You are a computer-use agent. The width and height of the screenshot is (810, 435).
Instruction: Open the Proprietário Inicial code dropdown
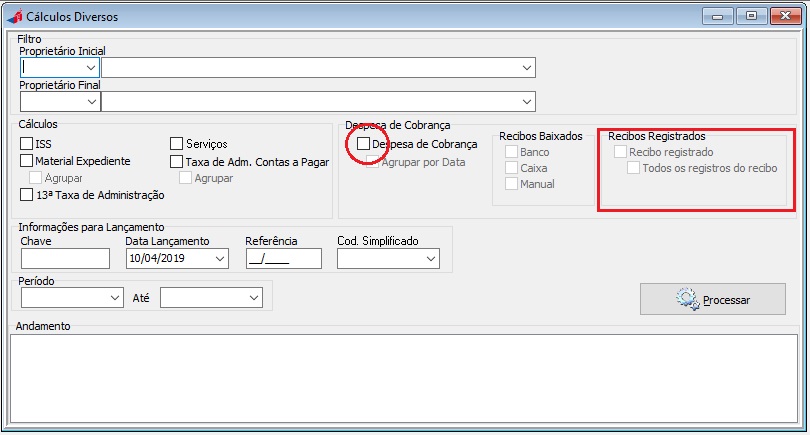[91, 67]
